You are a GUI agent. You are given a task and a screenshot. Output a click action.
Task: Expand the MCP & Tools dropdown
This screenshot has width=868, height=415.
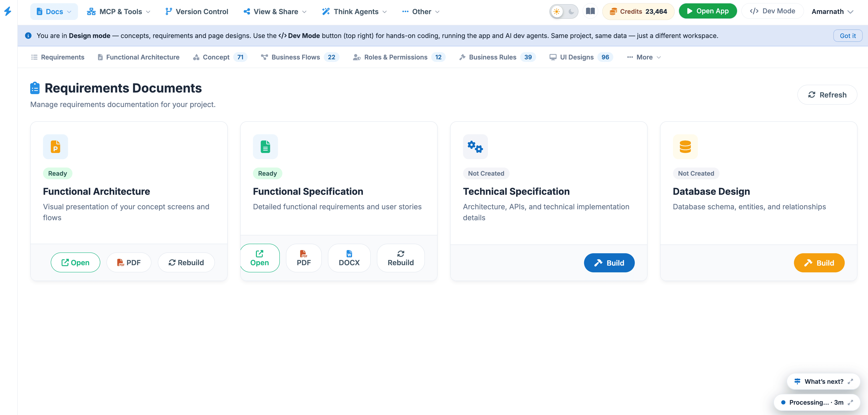point(119,12)
